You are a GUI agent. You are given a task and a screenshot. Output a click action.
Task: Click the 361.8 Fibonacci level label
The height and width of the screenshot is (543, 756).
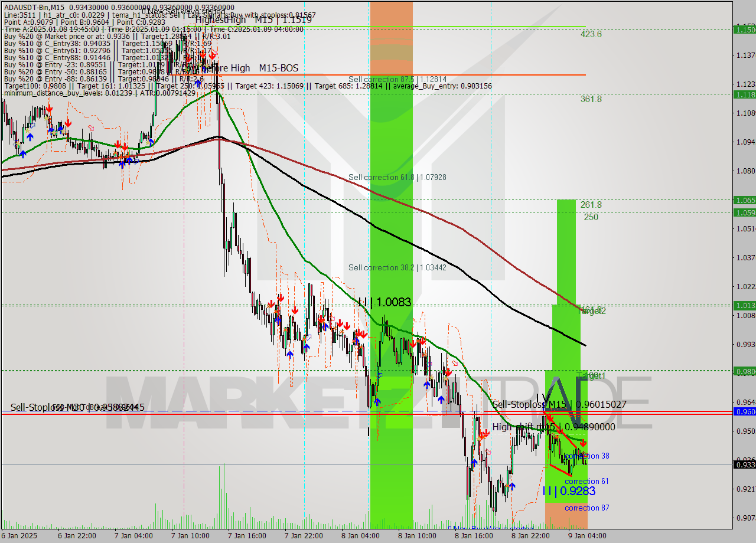(x=591, y=99)
